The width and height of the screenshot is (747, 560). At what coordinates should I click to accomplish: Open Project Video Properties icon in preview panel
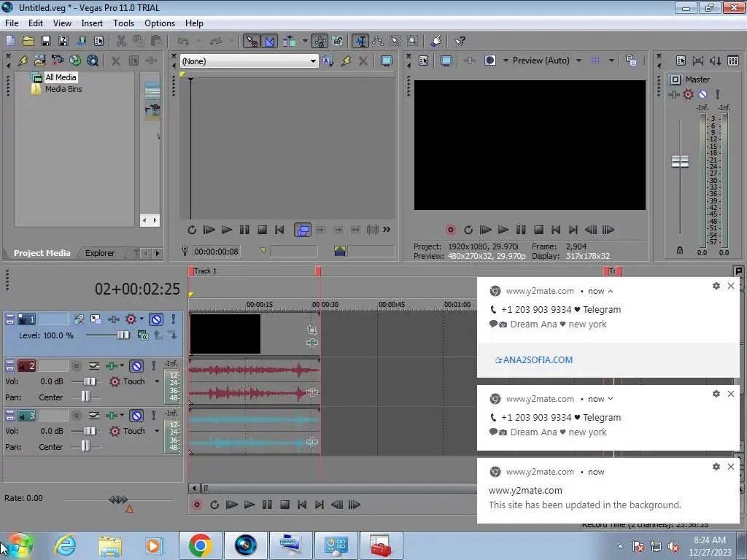(424, 61)
